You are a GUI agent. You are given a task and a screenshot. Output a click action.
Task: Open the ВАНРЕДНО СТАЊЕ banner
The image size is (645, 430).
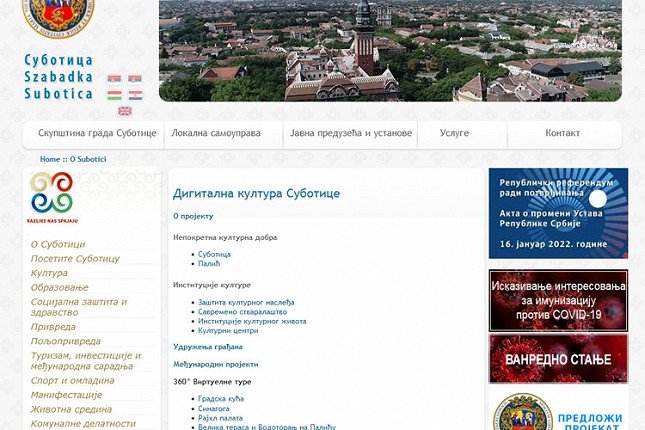[x=558, y=358]
